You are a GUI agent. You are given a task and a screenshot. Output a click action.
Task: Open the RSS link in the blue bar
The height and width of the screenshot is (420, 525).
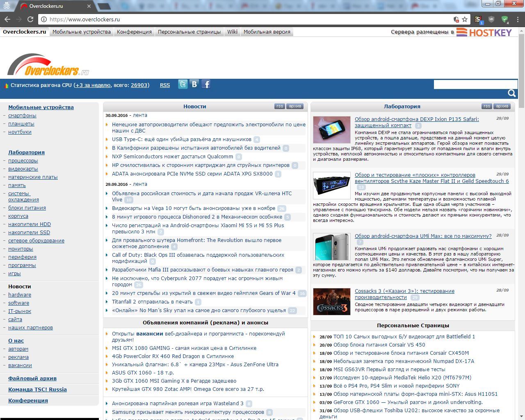click(x=165, y=85)
